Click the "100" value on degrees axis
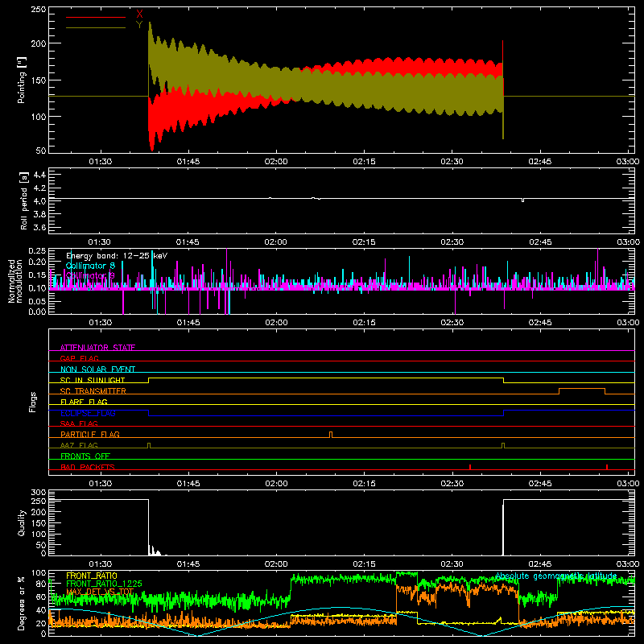 tap(38, 573)
